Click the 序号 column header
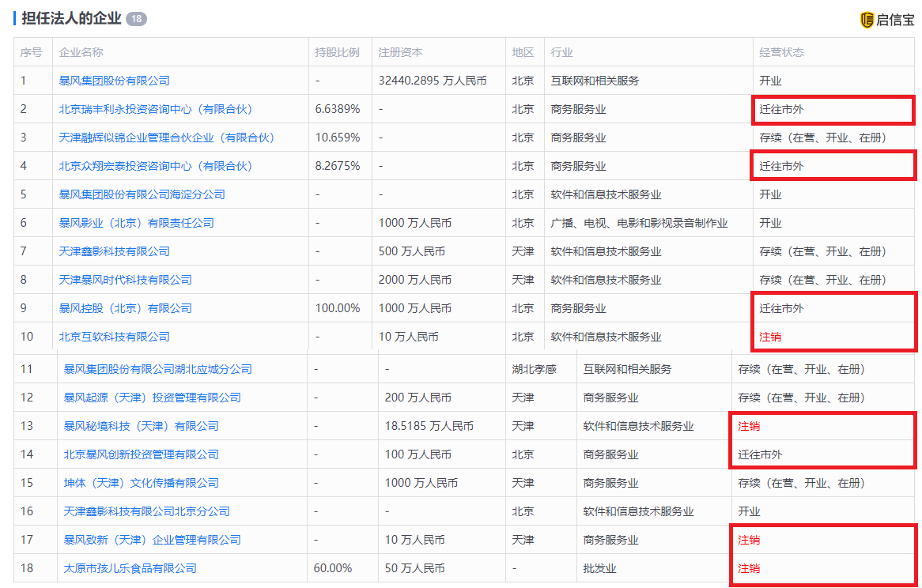922x588 pixels. 31,52
